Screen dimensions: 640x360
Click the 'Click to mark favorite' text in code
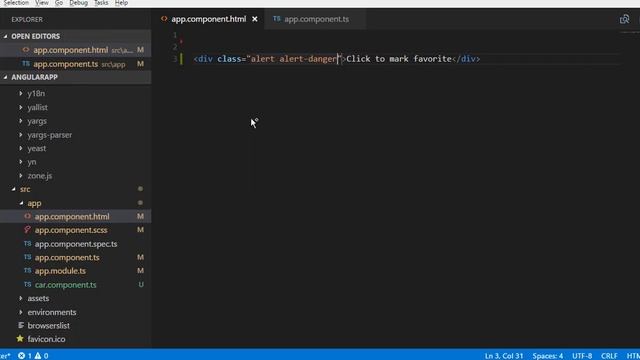tap(399, 59)
